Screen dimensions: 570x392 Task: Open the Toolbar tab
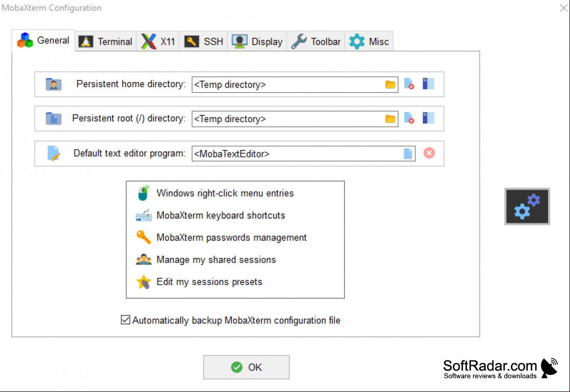(x=315, y=41)
